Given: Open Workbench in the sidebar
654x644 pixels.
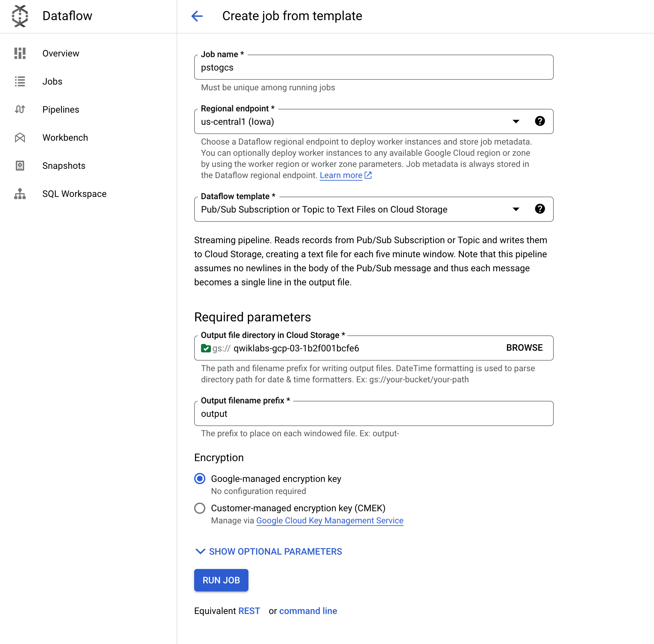Looking at the screenshot, I should [x=65, y=138].
